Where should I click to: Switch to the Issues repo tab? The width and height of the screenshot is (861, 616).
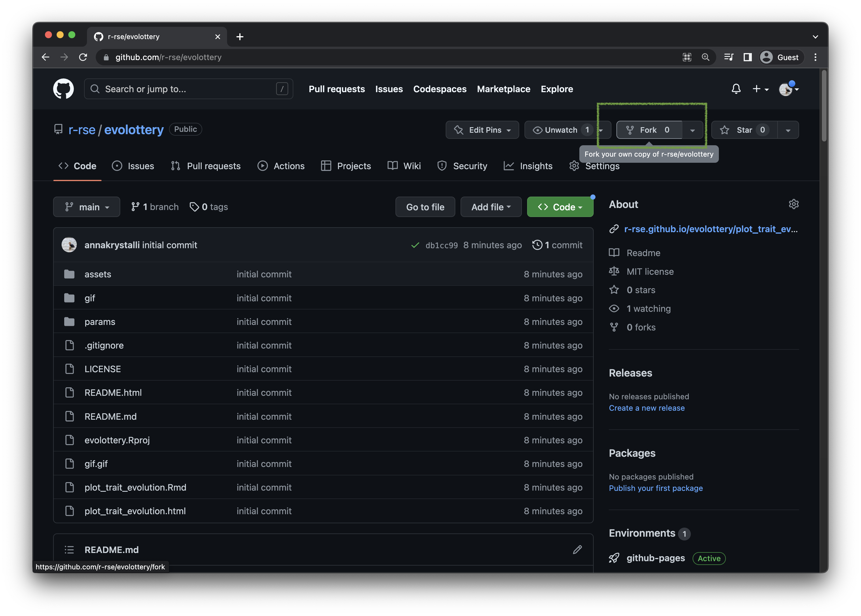tap(133, 166)
